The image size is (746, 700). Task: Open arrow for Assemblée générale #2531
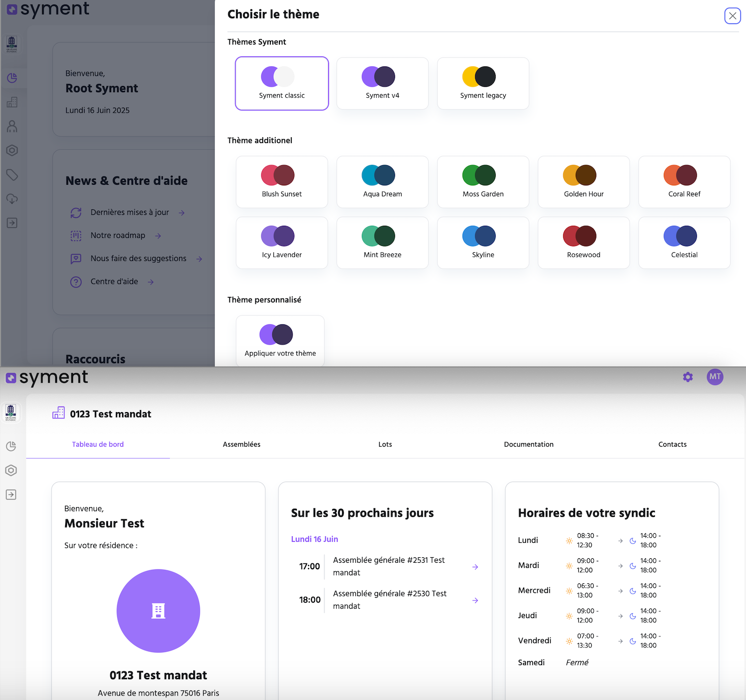475,567
